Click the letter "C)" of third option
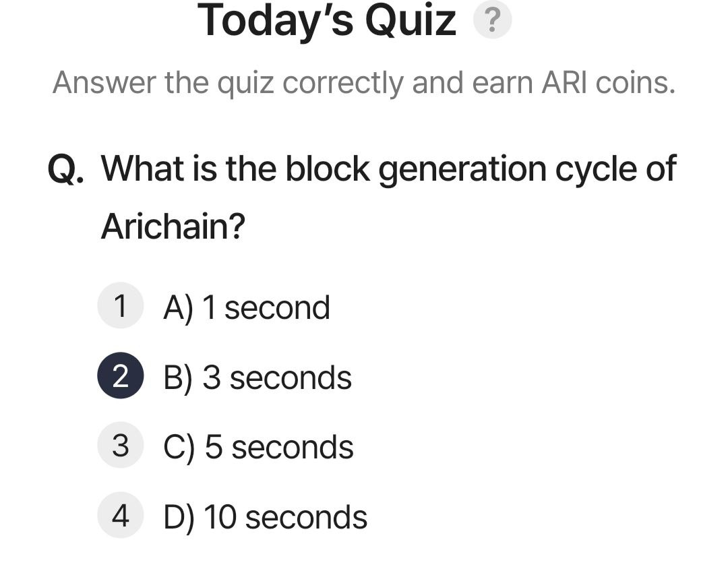The width and height of the screenshot is (728, 573). click(x=179, y=448)
